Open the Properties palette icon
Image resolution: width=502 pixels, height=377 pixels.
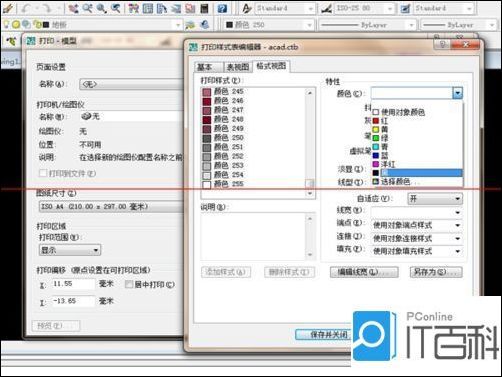pos(134,8)
